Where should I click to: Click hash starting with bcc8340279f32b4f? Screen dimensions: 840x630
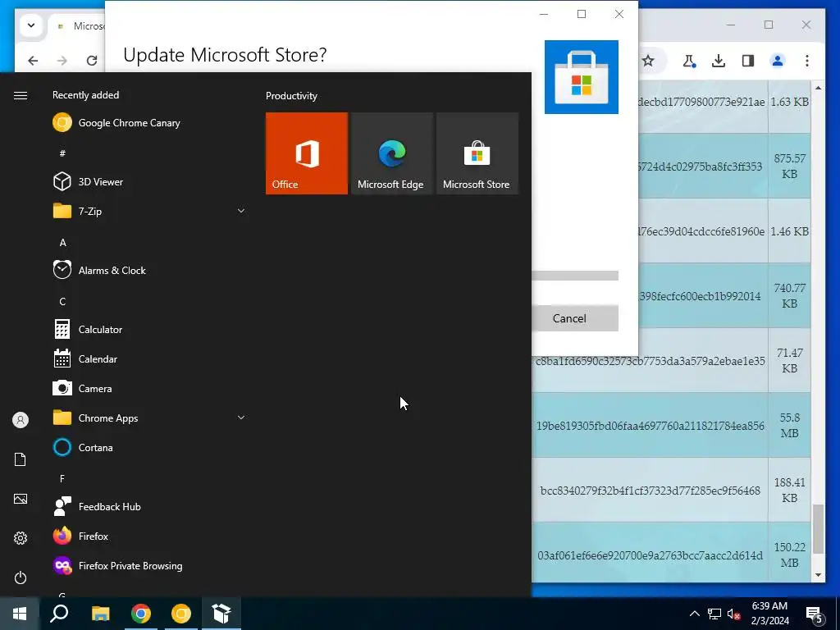[650, 491]
